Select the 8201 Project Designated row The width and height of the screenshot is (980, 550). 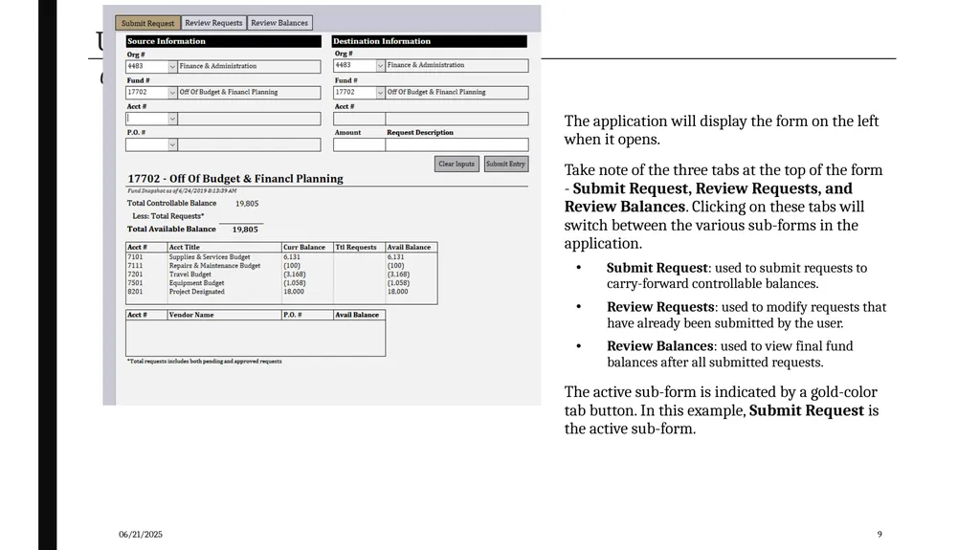click(281, 292)
